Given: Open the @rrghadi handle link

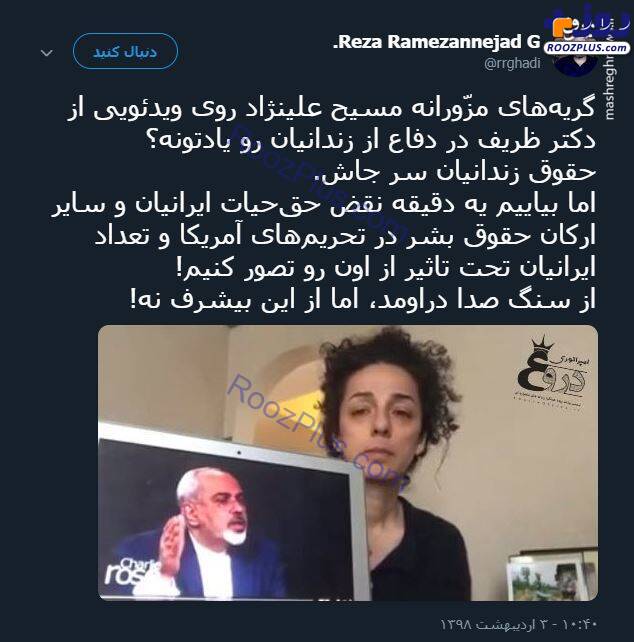Looking at the screenshot, I should pos(512,64).
